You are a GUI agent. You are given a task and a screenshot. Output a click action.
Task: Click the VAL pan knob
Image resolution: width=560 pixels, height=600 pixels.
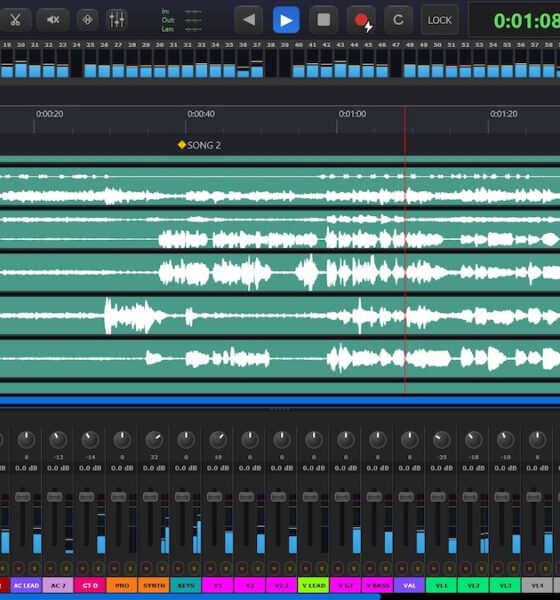[409, 440]
